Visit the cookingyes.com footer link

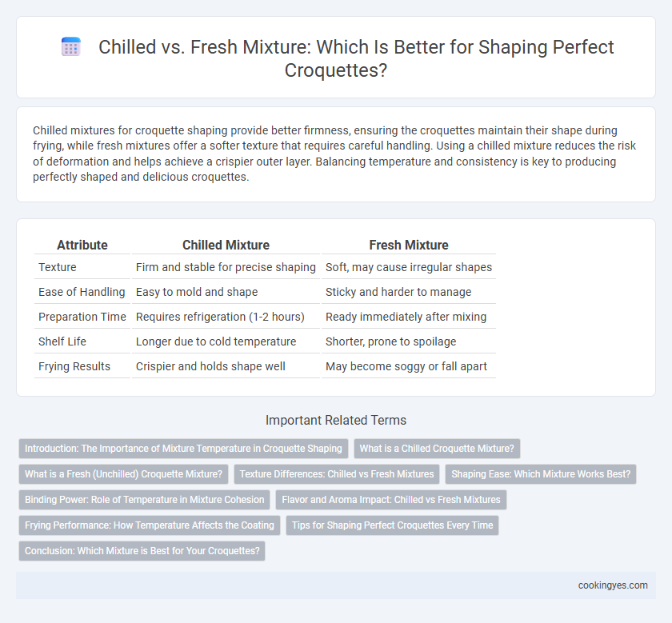tap(613, 585)
